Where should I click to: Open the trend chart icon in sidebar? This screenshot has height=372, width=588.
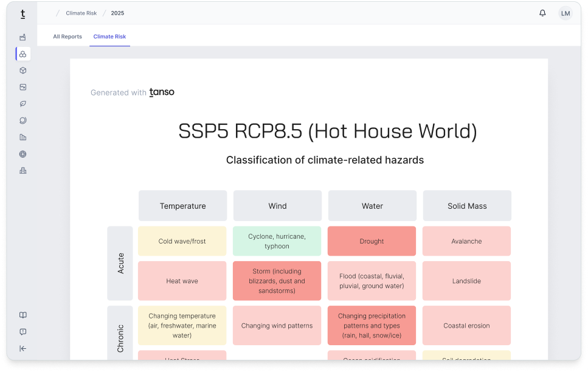pyautogui.click(x=23, y=87)
